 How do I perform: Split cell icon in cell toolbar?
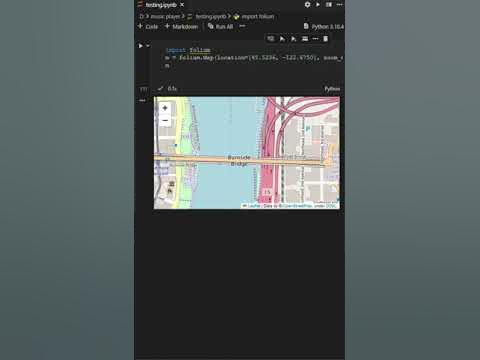coord(305,39)
